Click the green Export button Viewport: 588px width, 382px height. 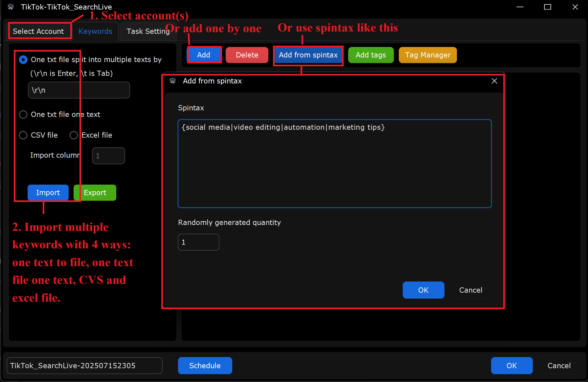tap(95, 192)
